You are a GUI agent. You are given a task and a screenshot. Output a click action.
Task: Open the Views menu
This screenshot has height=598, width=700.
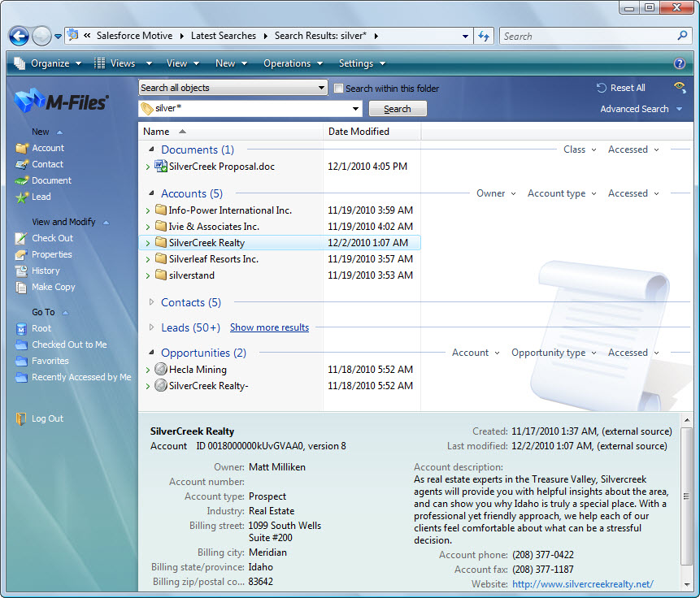pos(124,63)
